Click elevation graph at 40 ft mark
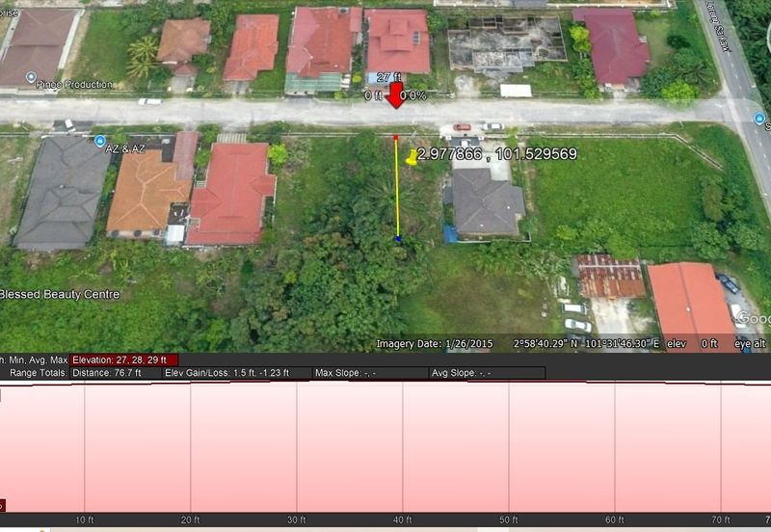This screenshot has height=532, width=771. [x=403, y=443]
